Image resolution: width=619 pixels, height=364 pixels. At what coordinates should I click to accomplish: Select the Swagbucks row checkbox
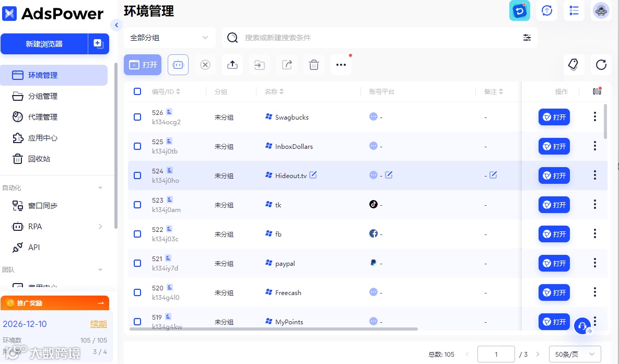[x=137, y=117]
